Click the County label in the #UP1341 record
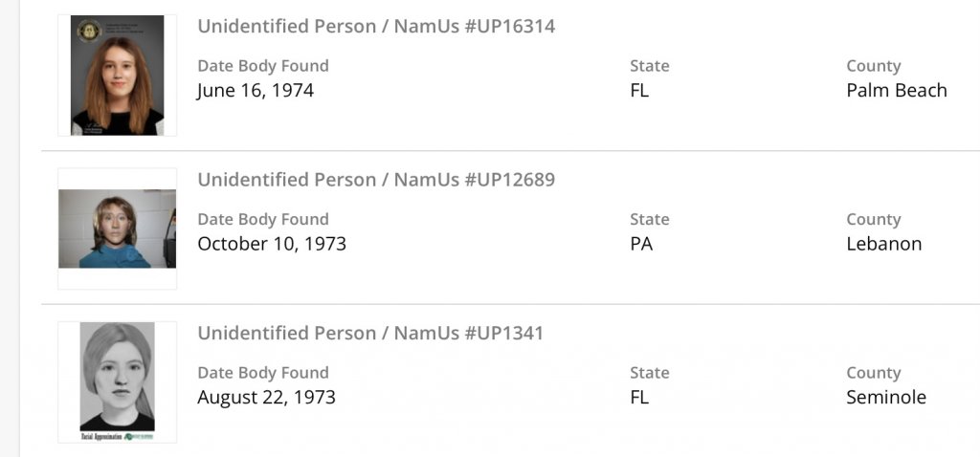980x457 pixels. (x=874, y=373)
